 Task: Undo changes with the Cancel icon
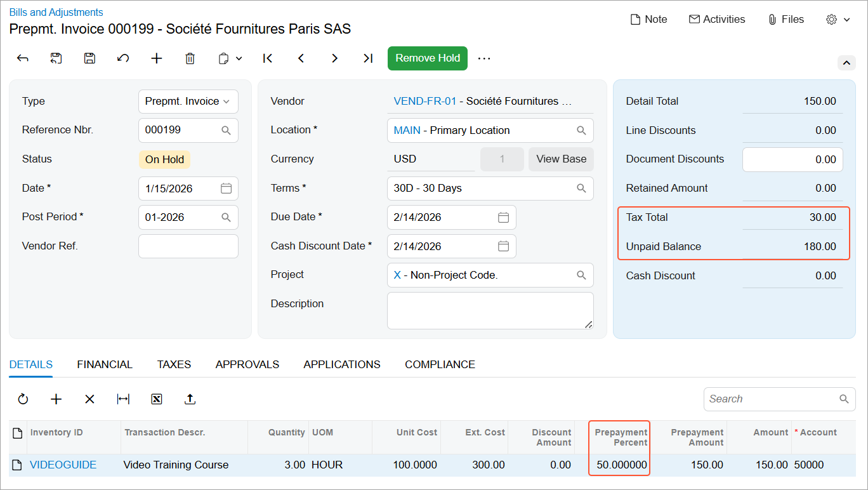(123, 58)
